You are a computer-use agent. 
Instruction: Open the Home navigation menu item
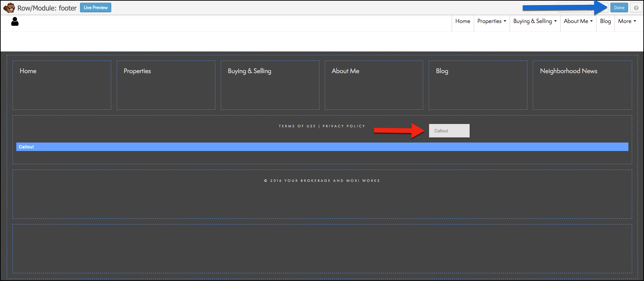(x=463, y=21)
